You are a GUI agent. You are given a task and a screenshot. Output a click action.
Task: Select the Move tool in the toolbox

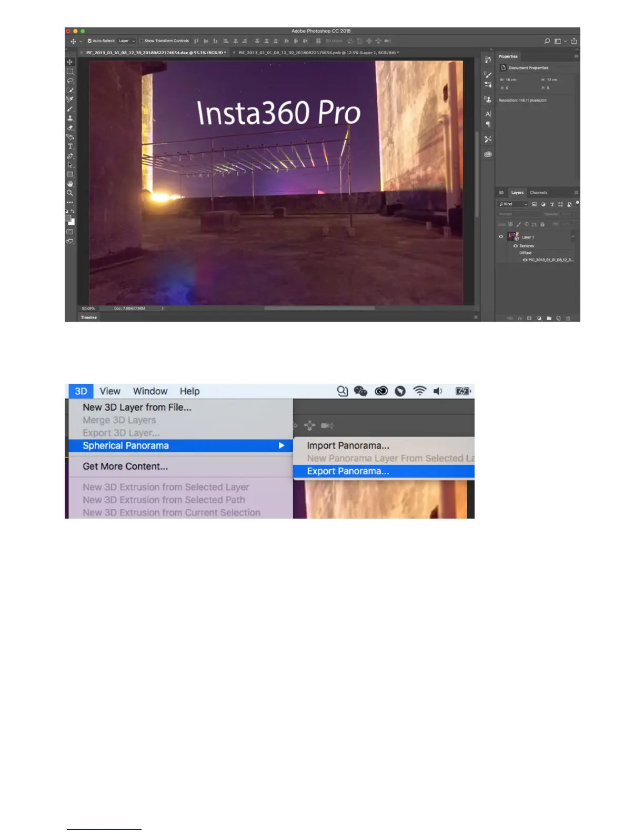pyautogui.click(x=70, y=62)
